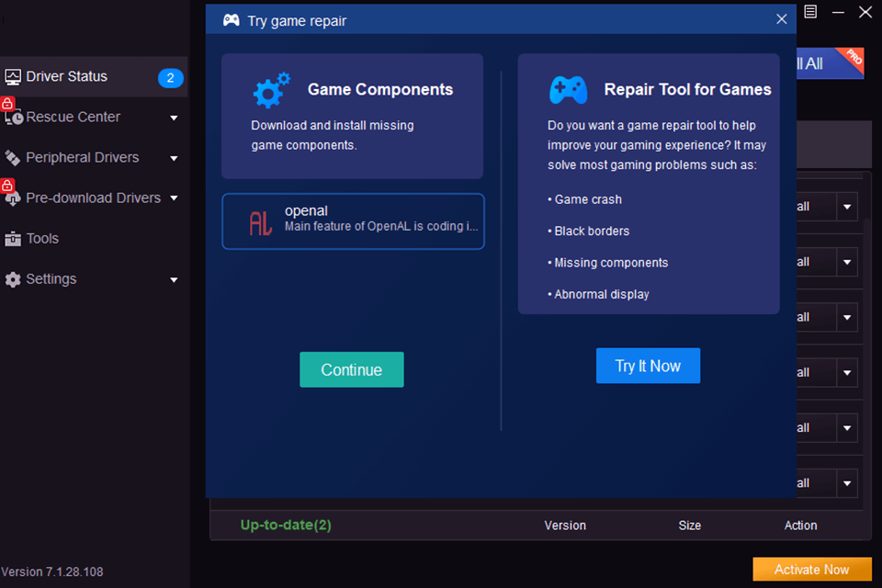Viewport: 882px width, 588px height.
Task: Expand the Rescue Center submenu arrow
Action: click(x=174, y=118)
